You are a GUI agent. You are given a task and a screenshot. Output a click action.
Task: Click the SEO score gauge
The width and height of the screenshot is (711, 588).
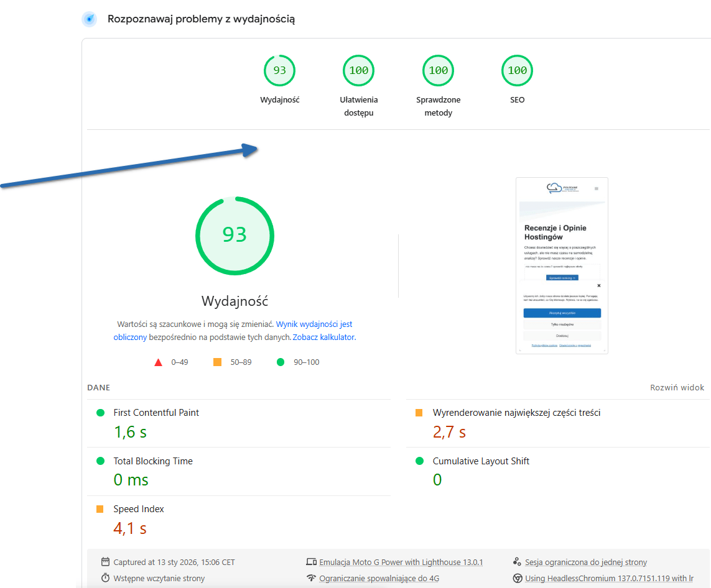[x=517, y=70]
